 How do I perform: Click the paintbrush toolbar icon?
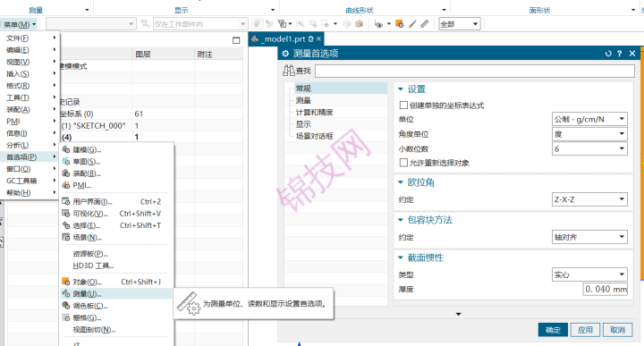(412, 24)
